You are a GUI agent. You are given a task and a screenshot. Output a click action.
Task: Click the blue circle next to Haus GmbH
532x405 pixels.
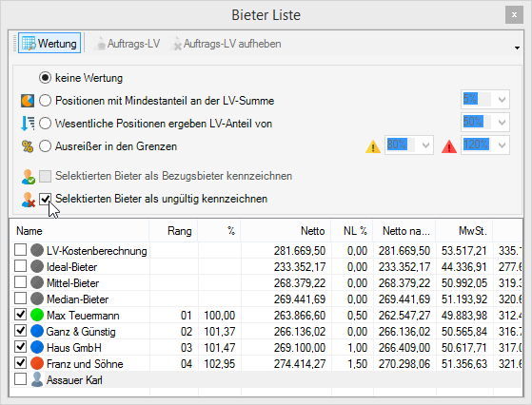tap(37, 347)
